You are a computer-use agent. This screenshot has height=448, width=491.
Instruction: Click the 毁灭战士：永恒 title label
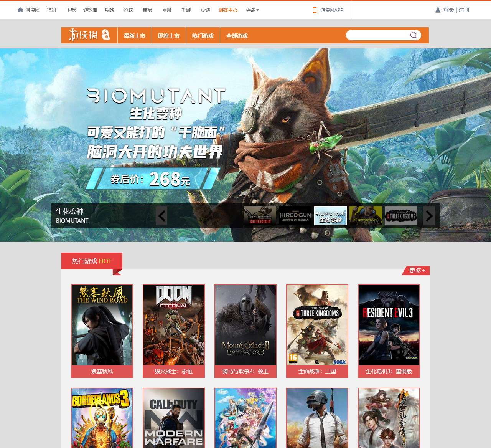174,371
